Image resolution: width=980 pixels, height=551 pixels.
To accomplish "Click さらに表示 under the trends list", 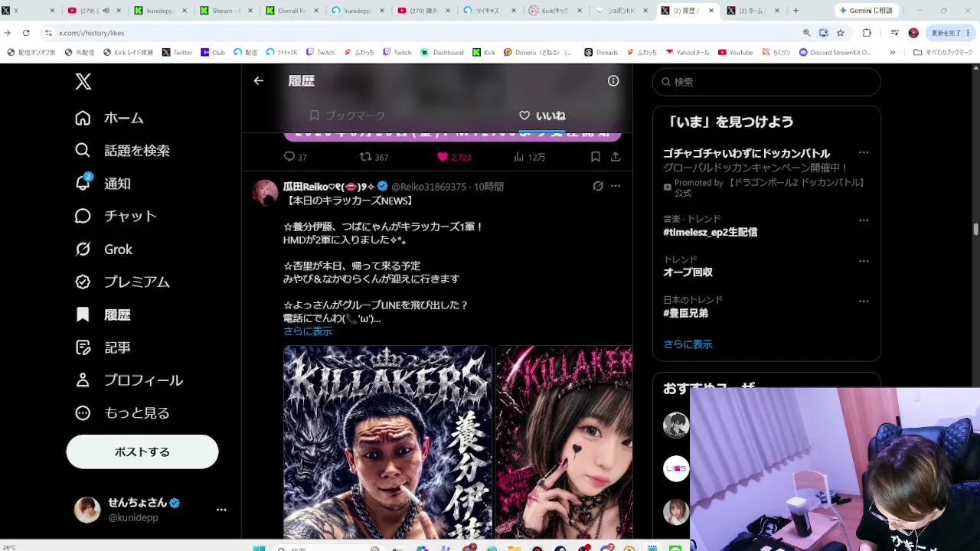I will (688, 344).
